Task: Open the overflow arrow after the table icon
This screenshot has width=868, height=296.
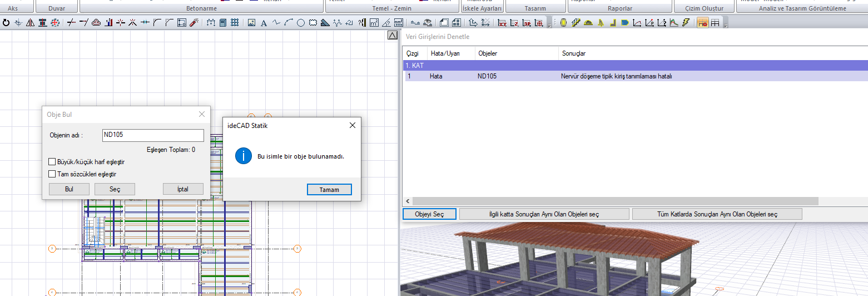Action: click(x=726, y=25)
